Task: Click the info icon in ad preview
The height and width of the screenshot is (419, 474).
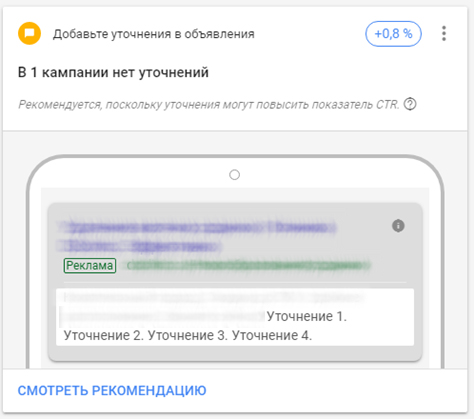Action: point(398,226)
